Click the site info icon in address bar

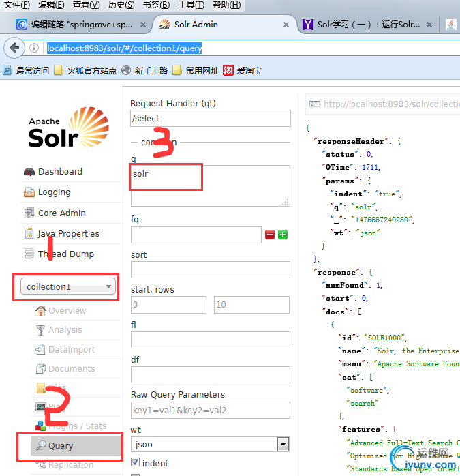(34, 48)
